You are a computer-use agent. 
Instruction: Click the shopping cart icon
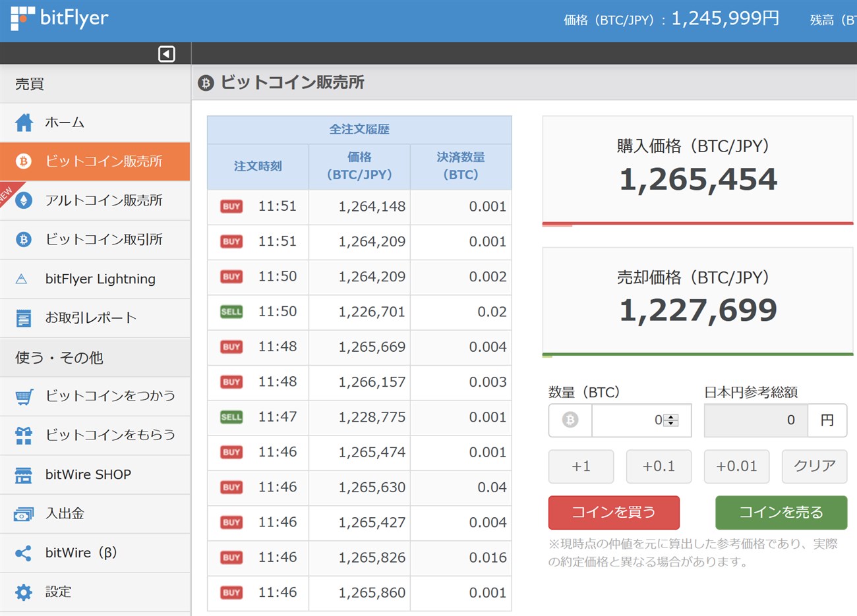point(24,397)
